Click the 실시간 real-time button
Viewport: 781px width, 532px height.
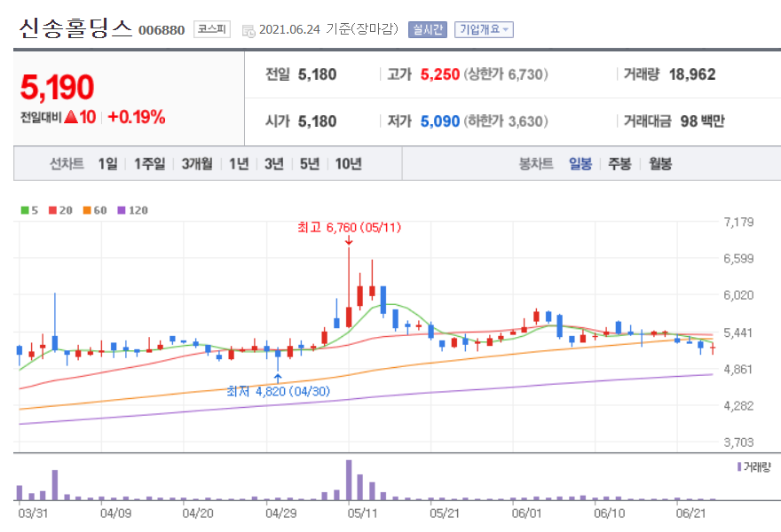click(x=428, y=29)
